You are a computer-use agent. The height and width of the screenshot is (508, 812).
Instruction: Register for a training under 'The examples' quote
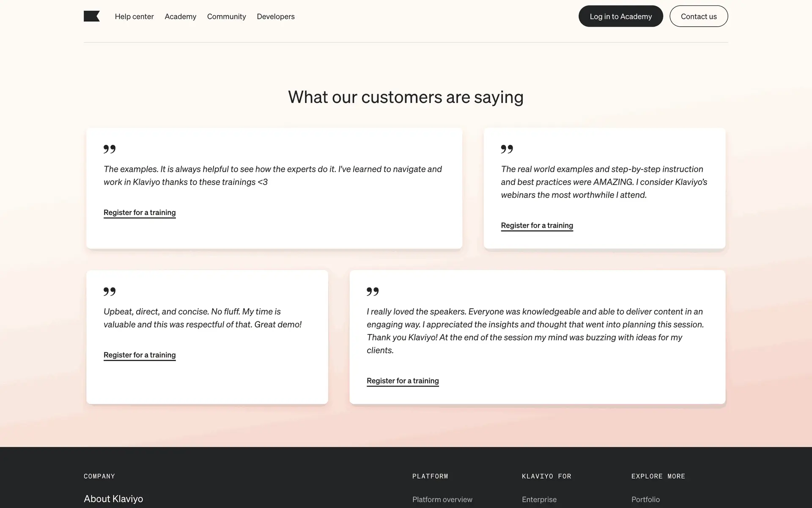[x=140, y=213]
